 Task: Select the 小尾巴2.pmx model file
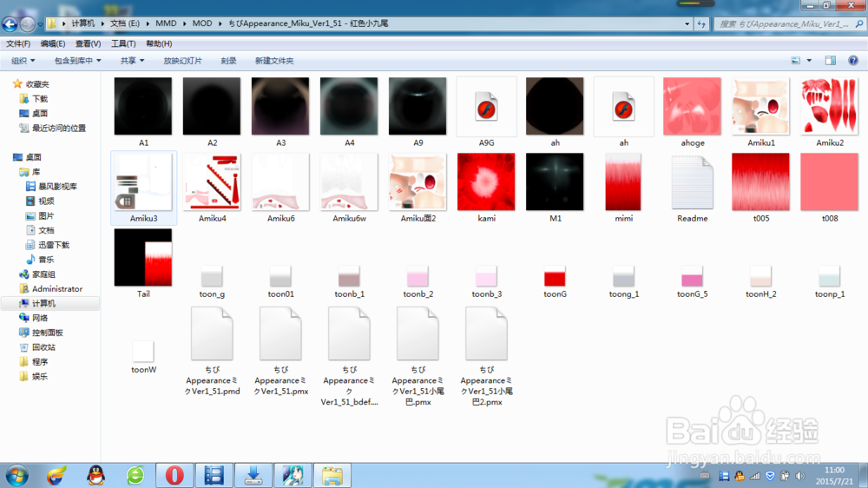click(487, 334)
